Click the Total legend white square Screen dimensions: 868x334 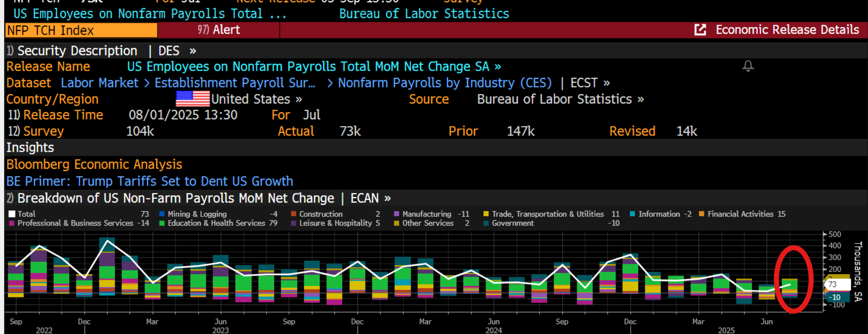pyautogui.click(x=12, y=214)
